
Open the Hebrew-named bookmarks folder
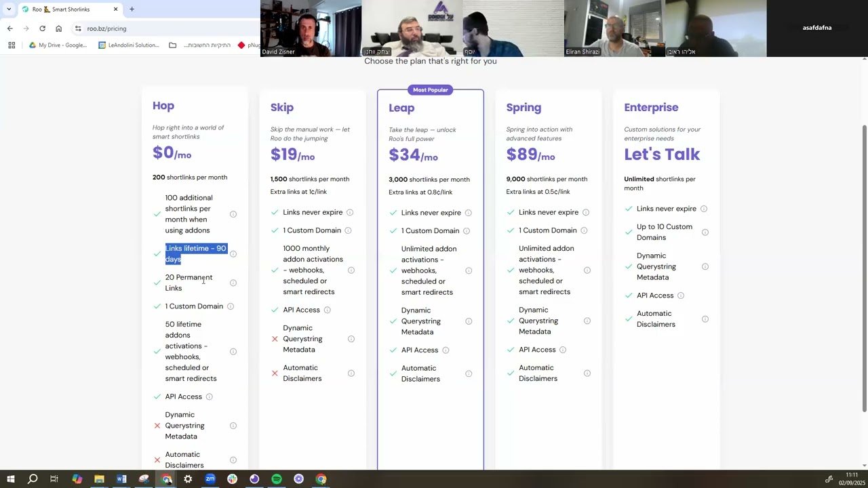(200, 45)
